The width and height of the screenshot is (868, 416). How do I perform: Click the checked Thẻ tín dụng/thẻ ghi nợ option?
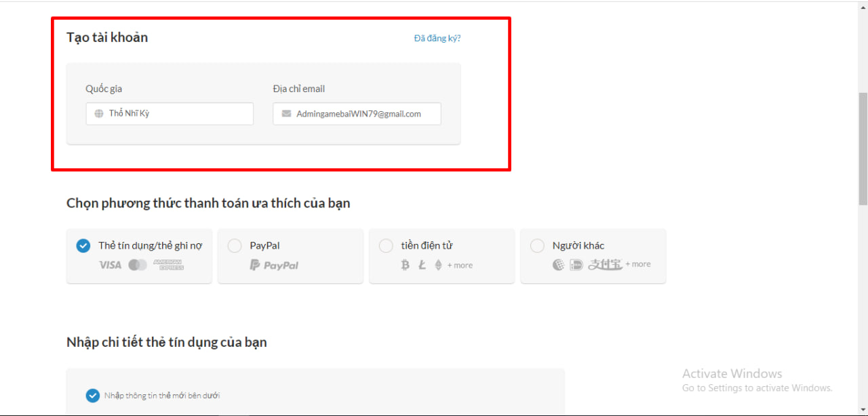tap(83, 245)
